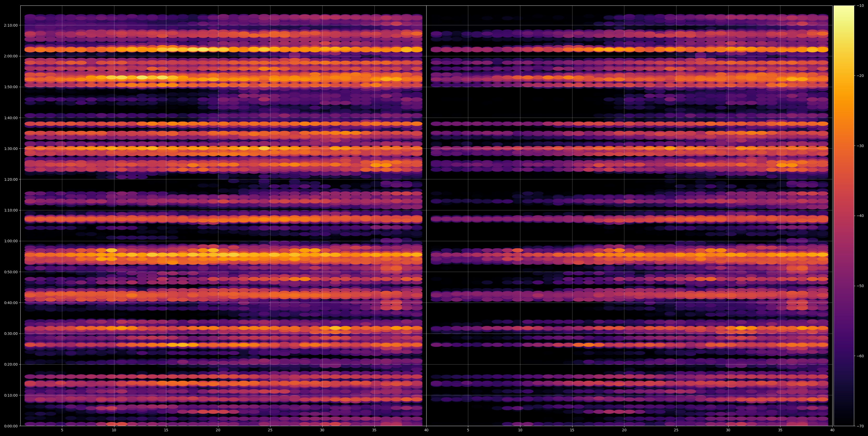Click the 40 tick ending the right plot
The image size is (868, 436).
pyautogui.click(x=832, y=430)
